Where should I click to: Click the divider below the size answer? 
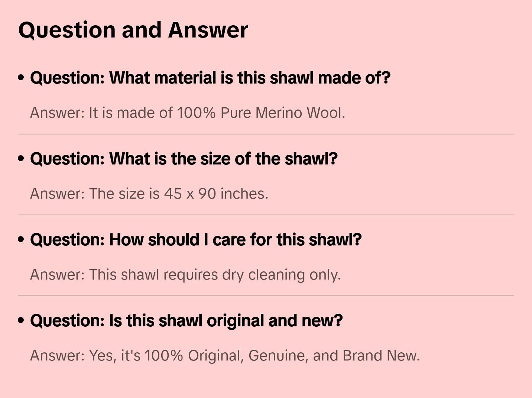pyautogui.click(x=266, y=215)
